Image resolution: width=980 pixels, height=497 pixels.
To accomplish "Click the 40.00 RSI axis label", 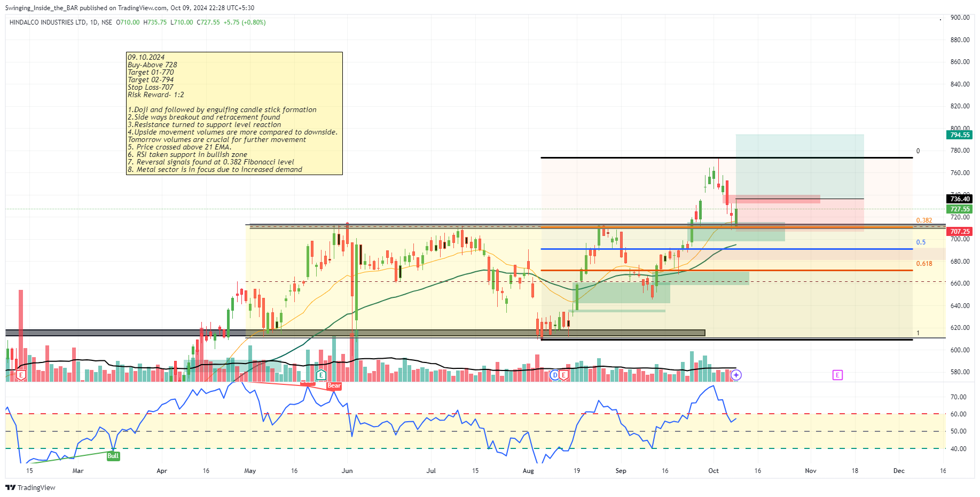I will (958, 449).
